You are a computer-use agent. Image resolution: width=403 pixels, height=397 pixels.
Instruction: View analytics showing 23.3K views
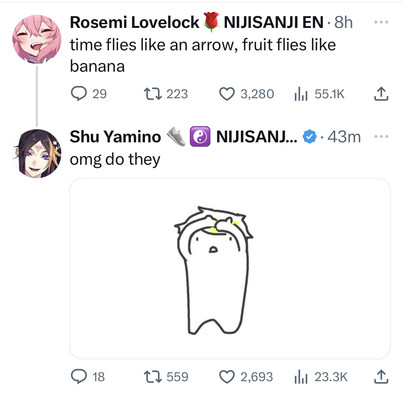[321, 377]
